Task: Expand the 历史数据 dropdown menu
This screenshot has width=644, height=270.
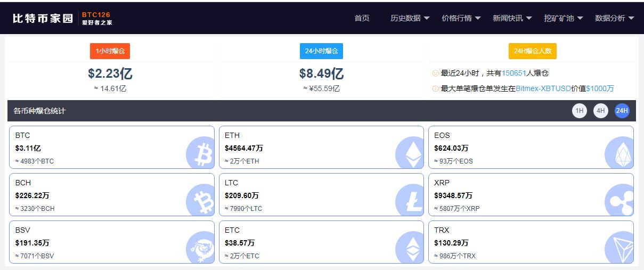Action: click(x=410, y=18)
